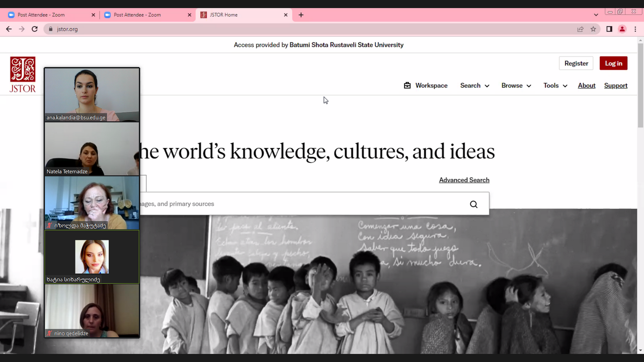Image resolution: width=644 pixels, height=362 pixels.
Task: Click the magnifying glass search icon
Action: [474, 204]
